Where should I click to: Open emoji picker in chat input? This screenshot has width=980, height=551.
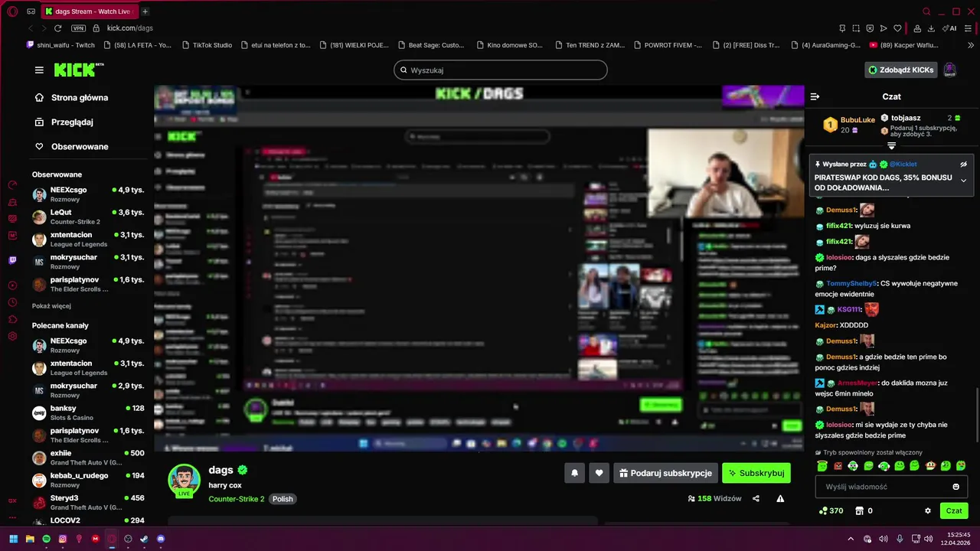[955, 487]
